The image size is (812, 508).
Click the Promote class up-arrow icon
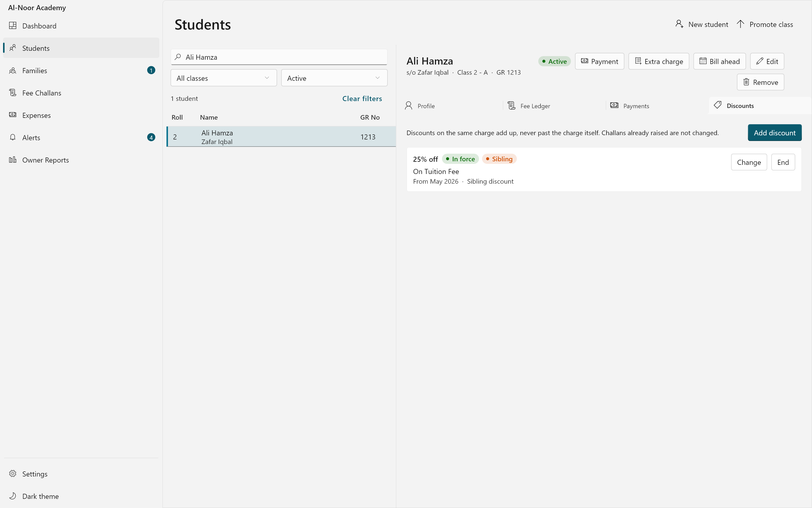(740, 24)
